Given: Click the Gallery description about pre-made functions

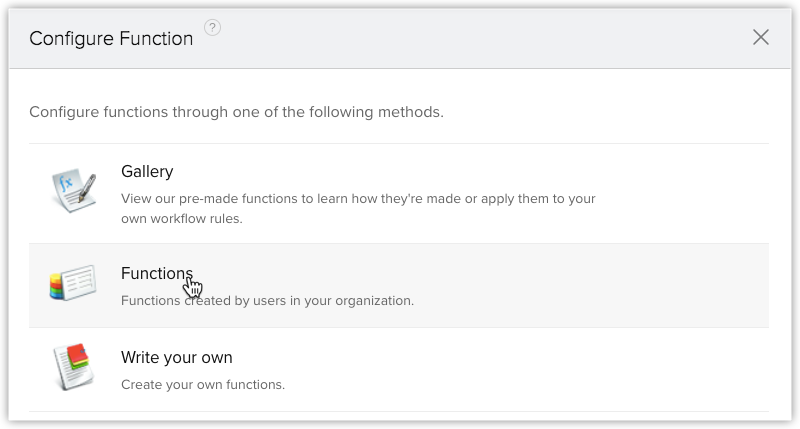Looking at the screenshot, I should 358,208.
